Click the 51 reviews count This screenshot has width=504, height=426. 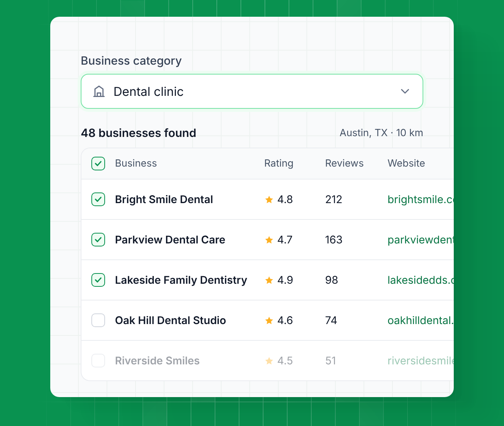[x=331, y=361]
